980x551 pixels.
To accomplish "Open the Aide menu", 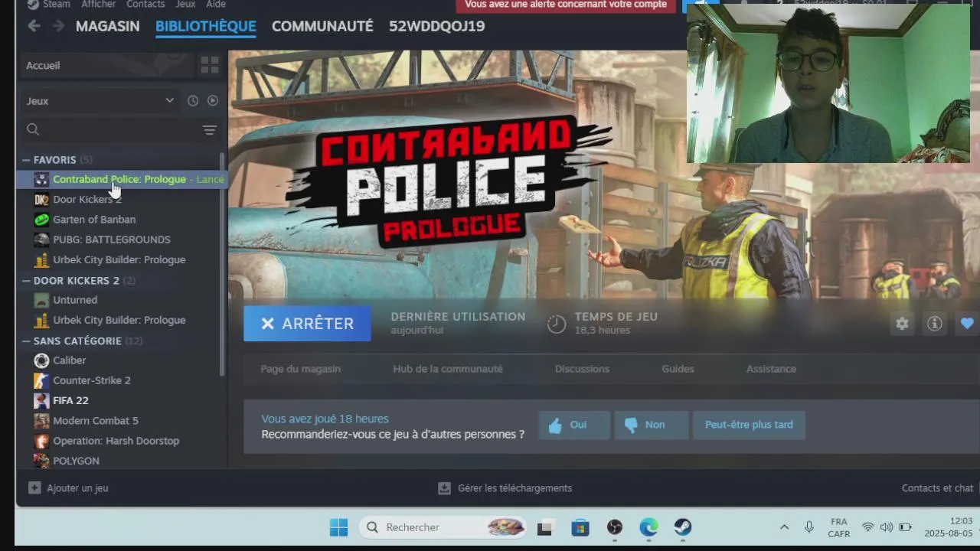I will pos(216,4).
